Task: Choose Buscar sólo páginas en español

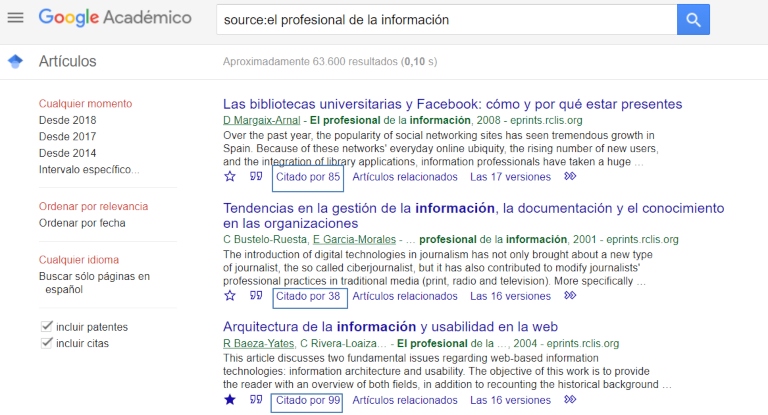Action: [94, 283]
